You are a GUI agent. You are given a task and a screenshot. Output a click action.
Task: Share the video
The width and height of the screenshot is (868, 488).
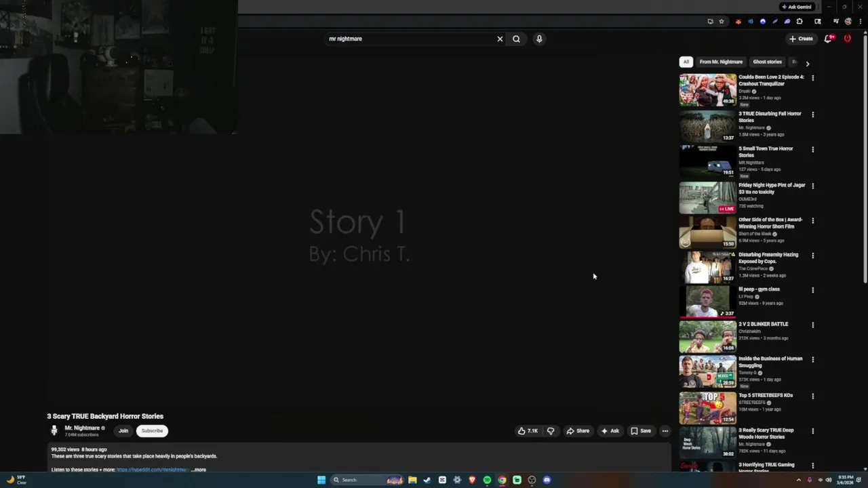[x=578, y=430]
